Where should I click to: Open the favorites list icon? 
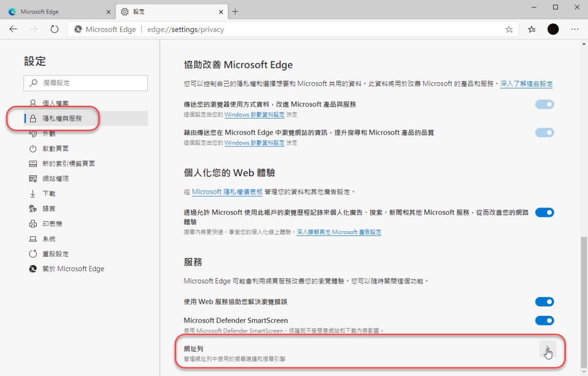[532, 29]
